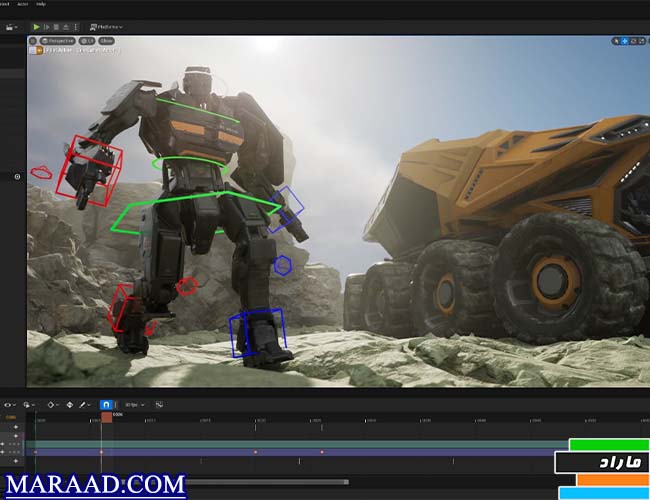
Task: Add key using second track's diamond button
Action: (x=16, y=436)
